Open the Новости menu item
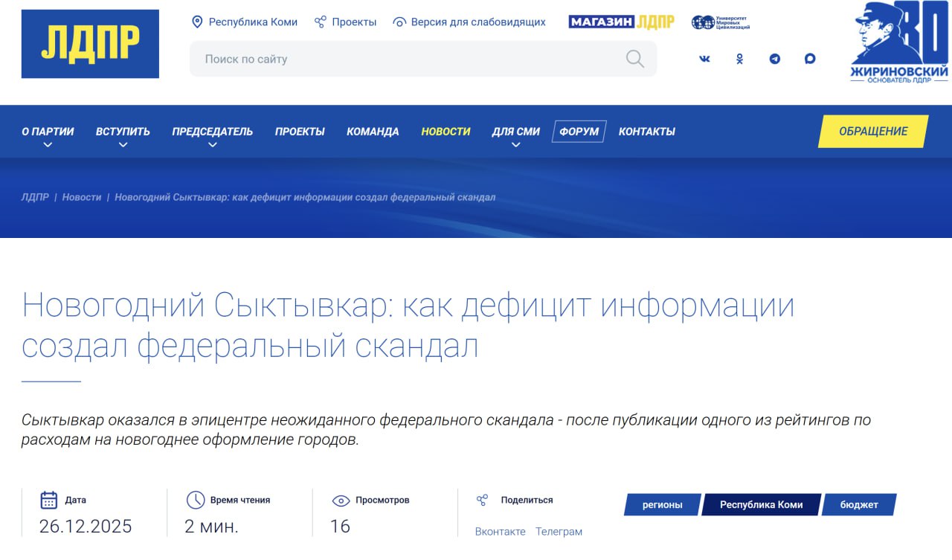Viewport: 952px width, 560px height. pyautogui.click(x=446, y=132)
